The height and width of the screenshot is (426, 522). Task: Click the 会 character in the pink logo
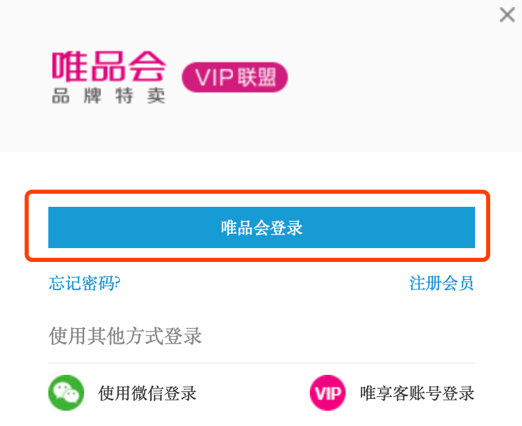click(147, 66)
